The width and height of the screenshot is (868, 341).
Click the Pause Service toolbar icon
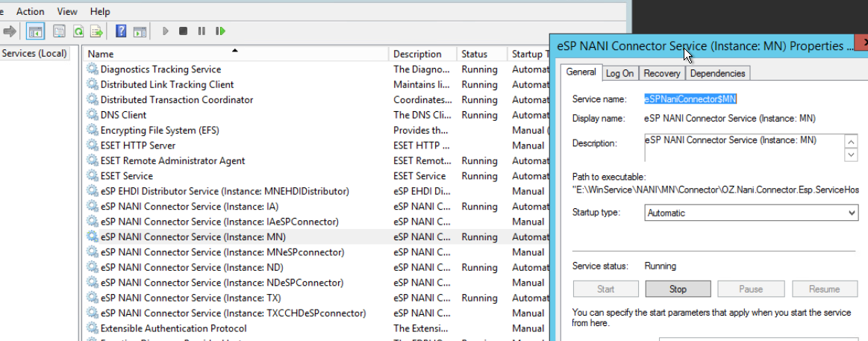[202, 31]
